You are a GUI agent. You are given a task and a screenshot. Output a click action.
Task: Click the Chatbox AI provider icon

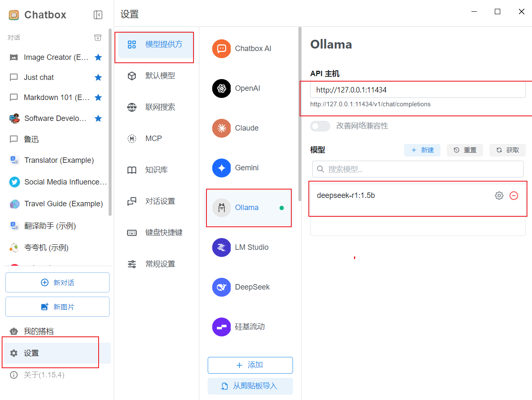tap(221, 49)
